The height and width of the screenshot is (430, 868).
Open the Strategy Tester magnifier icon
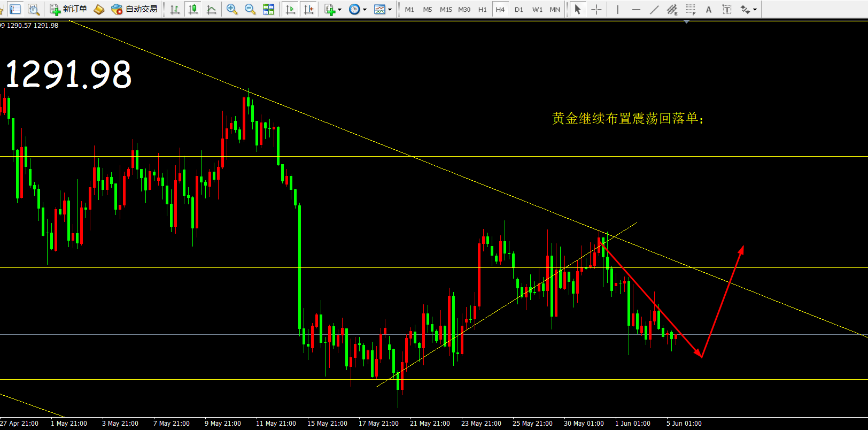(34, 9)
